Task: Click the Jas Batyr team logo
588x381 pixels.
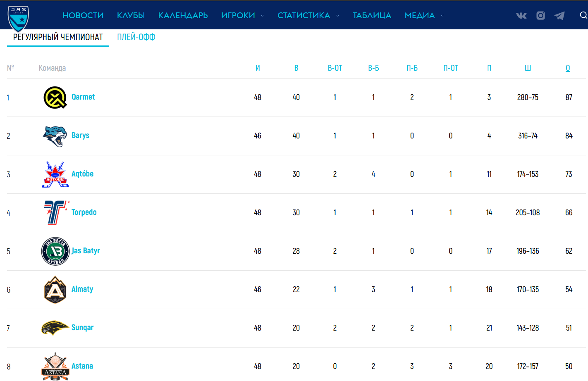Action: pos(55,251)
